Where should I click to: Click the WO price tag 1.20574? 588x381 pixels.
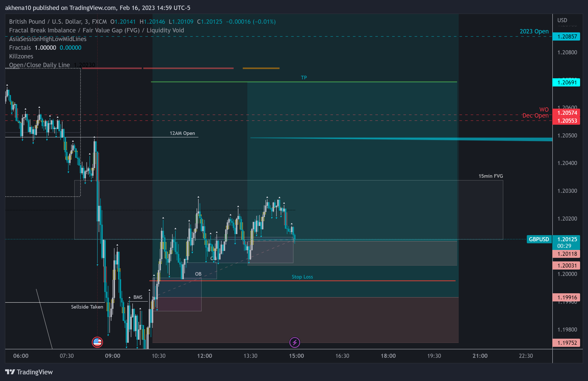tap(566, 113)
